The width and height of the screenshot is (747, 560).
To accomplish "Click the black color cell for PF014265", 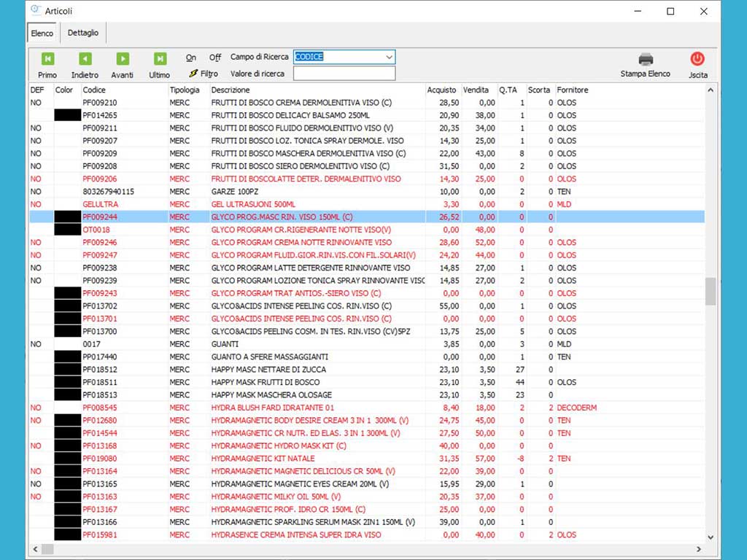I will [x=67, y=115].
